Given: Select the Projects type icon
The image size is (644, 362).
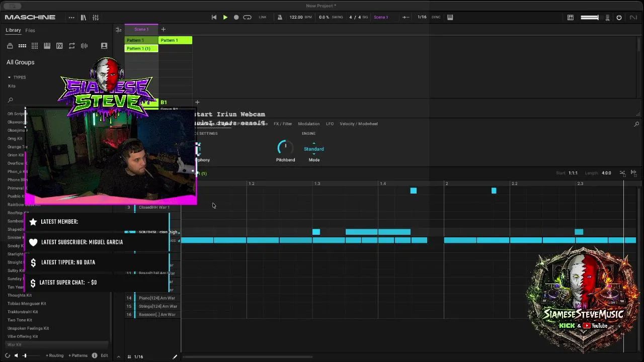Looking at the screenshot, I should [10, 46].
